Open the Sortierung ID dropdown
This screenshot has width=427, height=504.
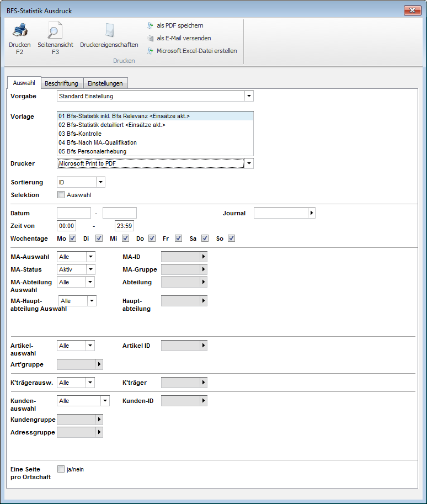(x=100, y=182)
